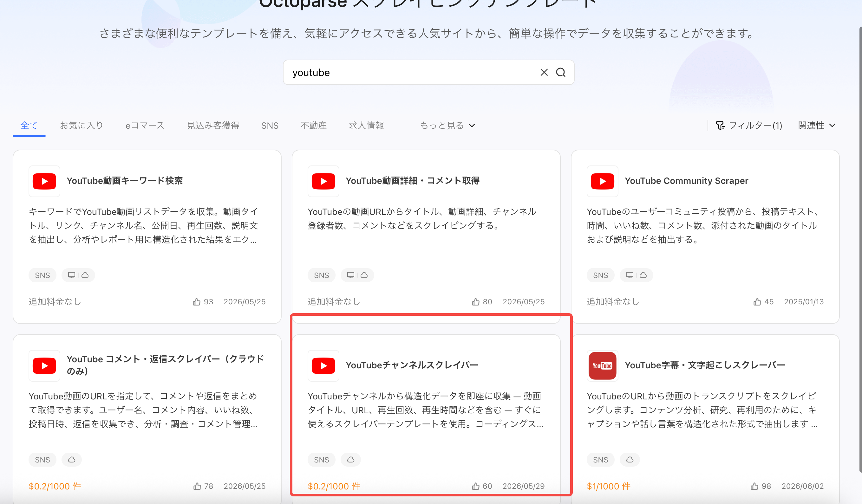Select the 全て tab
The width and height of the screenshot is (862, 504).
tap(29, 126)
